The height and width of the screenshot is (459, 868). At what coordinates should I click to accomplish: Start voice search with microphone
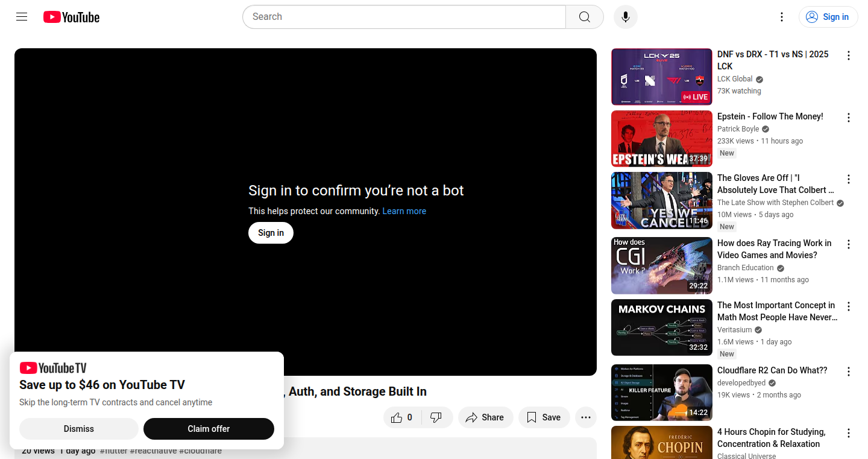pyautogui.click(x=626, y=17)
